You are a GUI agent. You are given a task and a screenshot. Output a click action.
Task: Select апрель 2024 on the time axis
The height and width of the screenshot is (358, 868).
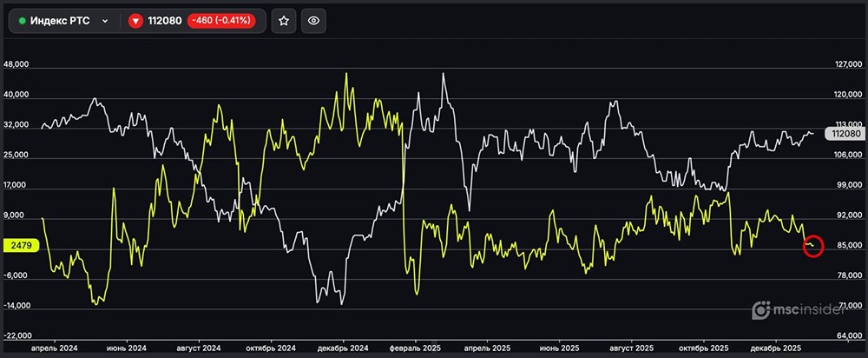pyautogui.click(x=54, y=348)
